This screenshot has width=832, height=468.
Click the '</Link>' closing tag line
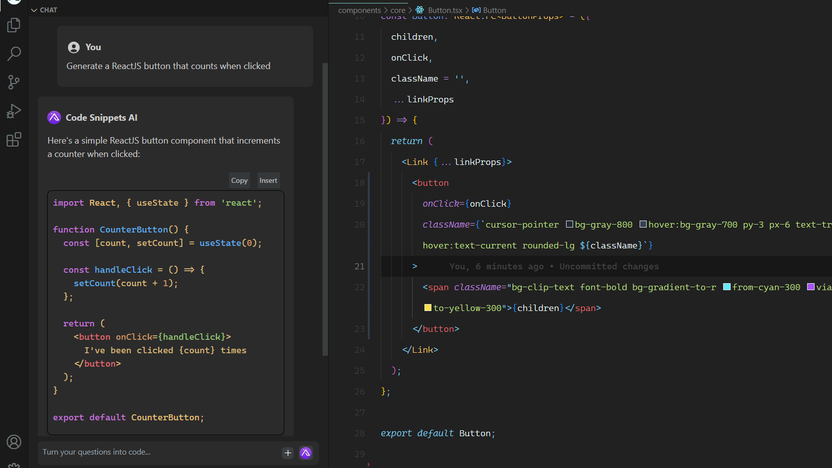420,350
